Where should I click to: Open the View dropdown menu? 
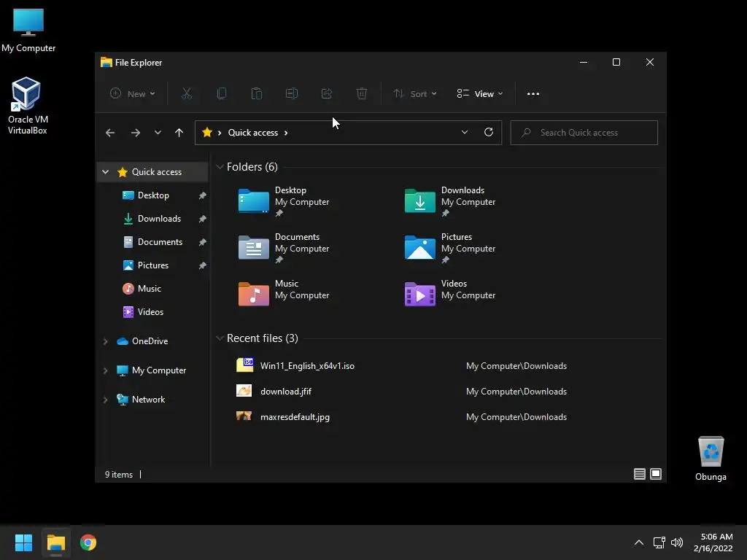tap(480, 94)
